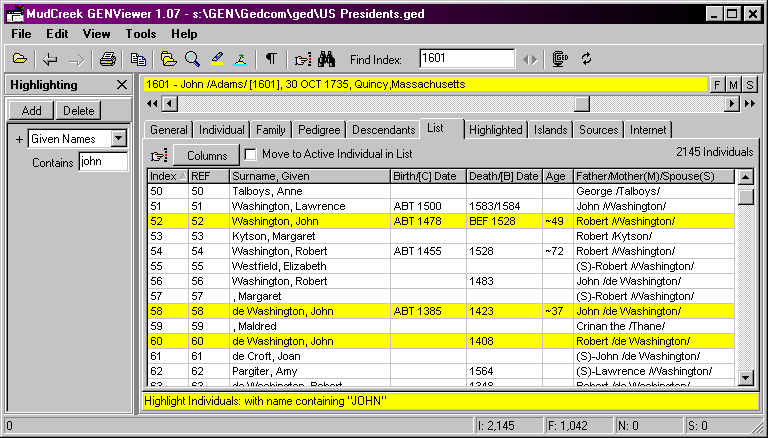Image resolution: width=768 pixels, height=438 pixels.
Task: Enable Move to Active Individual in List
Action: 251,154
